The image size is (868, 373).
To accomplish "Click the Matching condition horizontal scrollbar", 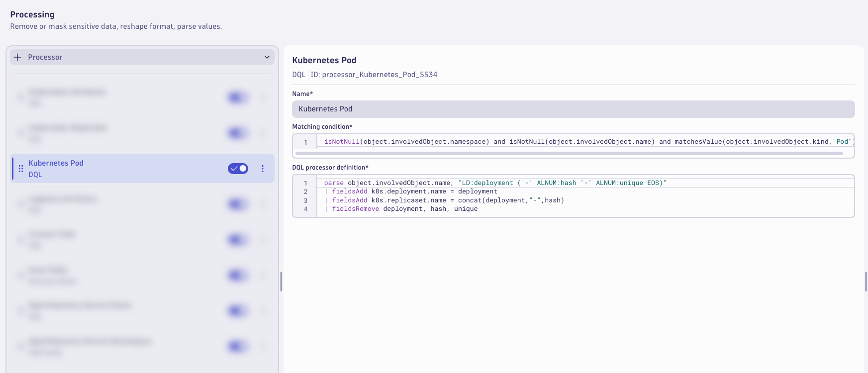I will (x=569, y=153).
